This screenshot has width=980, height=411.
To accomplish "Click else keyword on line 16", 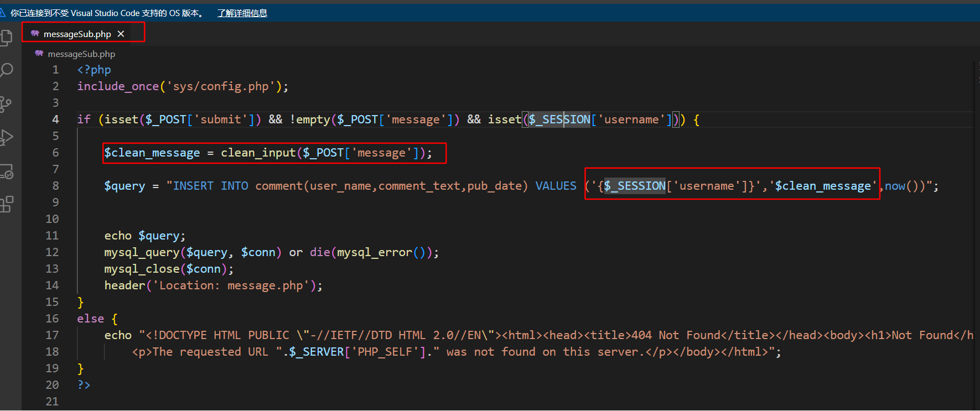I will (91, 319).
